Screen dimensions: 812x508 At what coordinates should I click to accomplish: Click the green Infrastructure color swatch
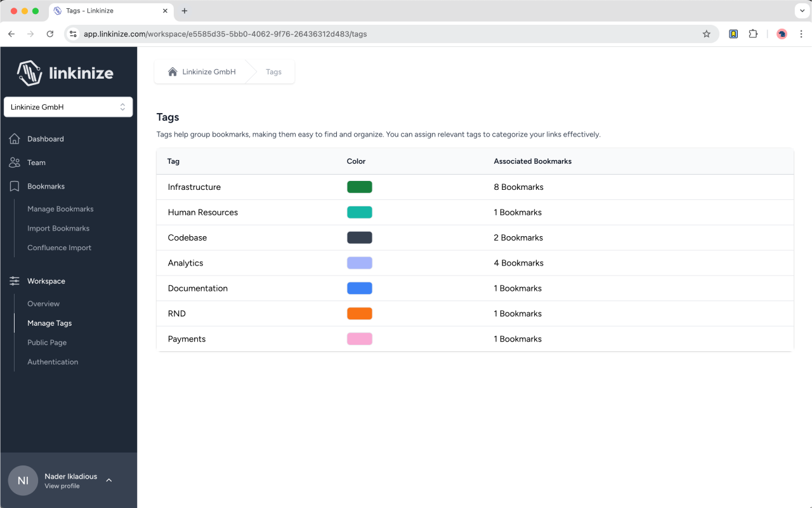pyautogui.click(x=359, y=187)
